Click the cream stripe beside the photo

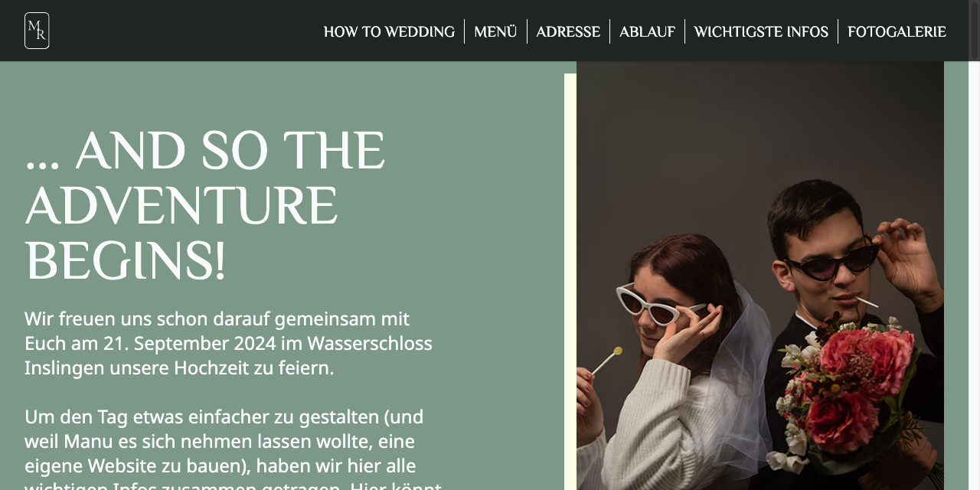coord(570,282)
